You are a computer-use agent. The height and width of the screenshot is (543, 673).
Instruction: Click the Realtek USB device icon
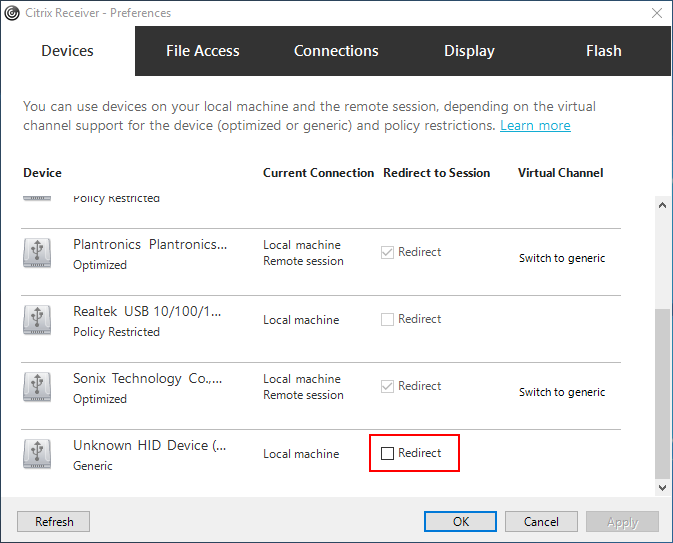(37, 320)
